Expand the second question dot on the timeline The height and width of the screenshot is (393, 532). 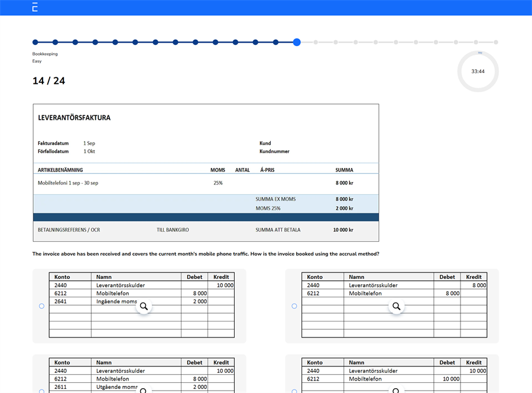[x=55, y=42]
